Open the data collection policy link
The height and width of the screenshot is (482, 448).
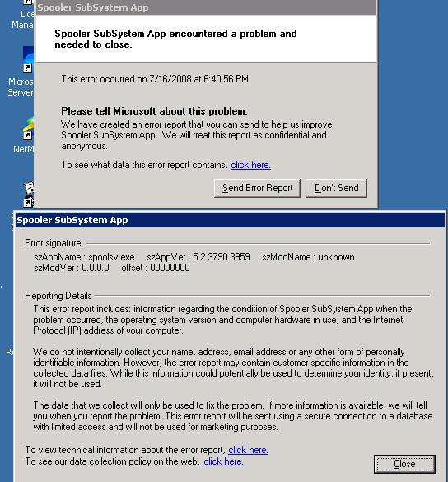click(x=223, y=461)
